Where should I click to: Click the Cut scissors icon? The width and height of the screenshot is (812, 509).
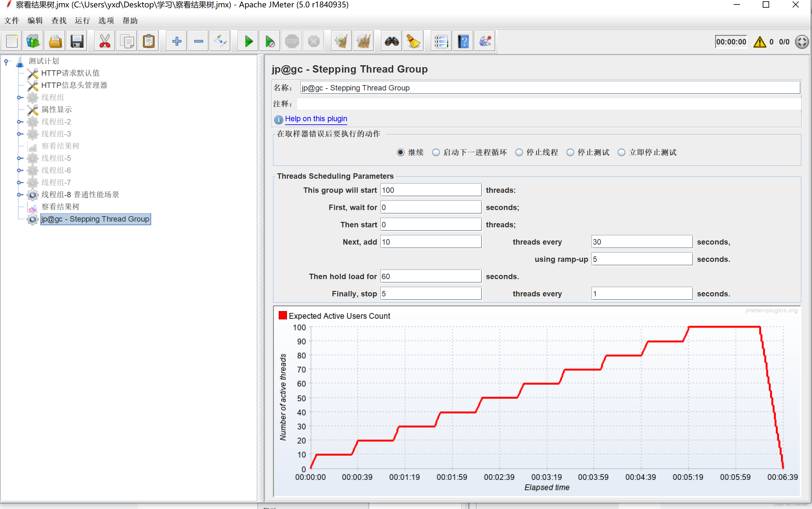click(x=105, y=42)
